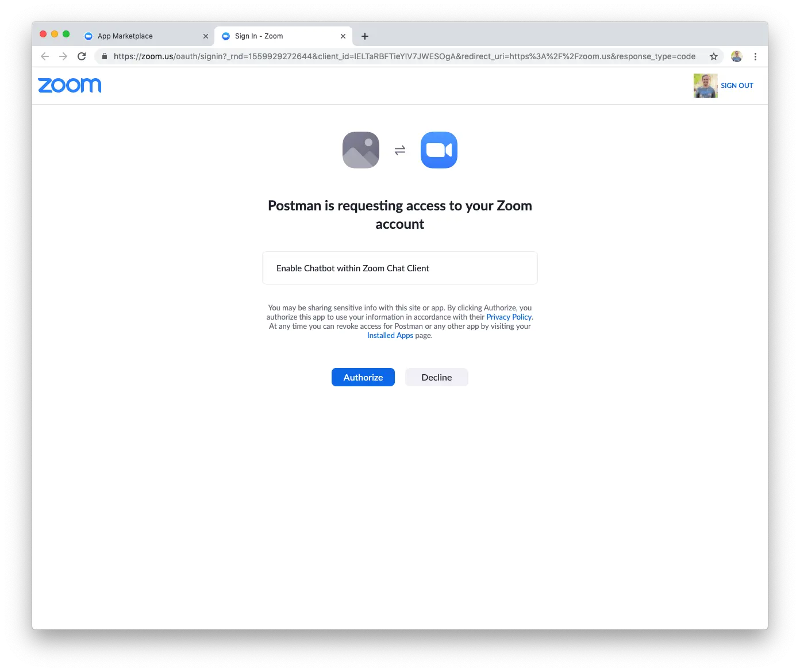
Task: Click the forward navigation arrow
Action: [x=63, y=56]
